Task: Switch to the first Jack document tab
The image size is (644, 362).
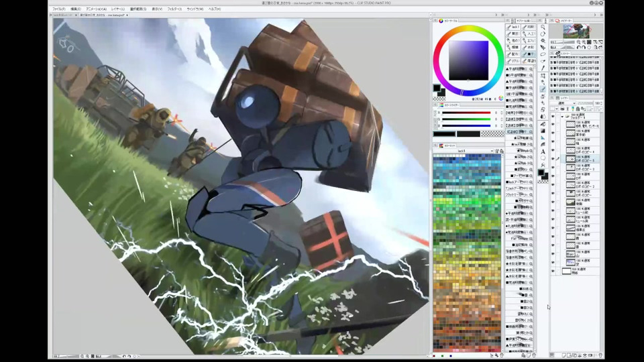Action: point(63,15)
